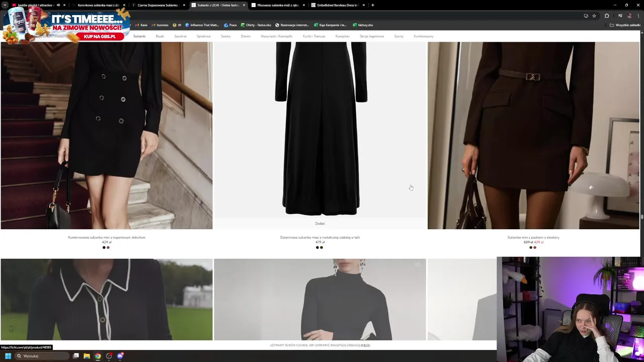Screen dimensions: 644x362
Task: Select the Swetry category in site menu
Action: coord(226,36)
